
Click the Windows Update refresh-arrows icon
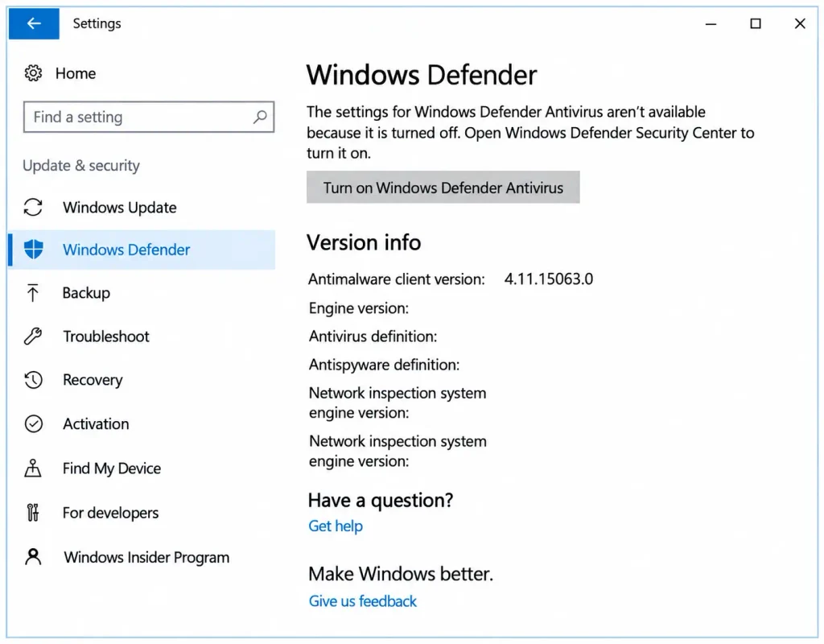click(x=33, y=207)
